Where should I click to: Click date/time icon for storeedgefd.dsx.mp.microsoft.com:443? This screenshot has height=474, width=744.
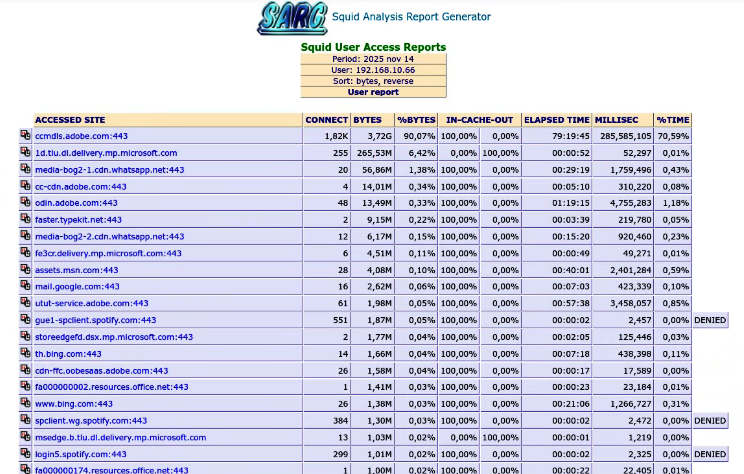[x=25, y=336]
